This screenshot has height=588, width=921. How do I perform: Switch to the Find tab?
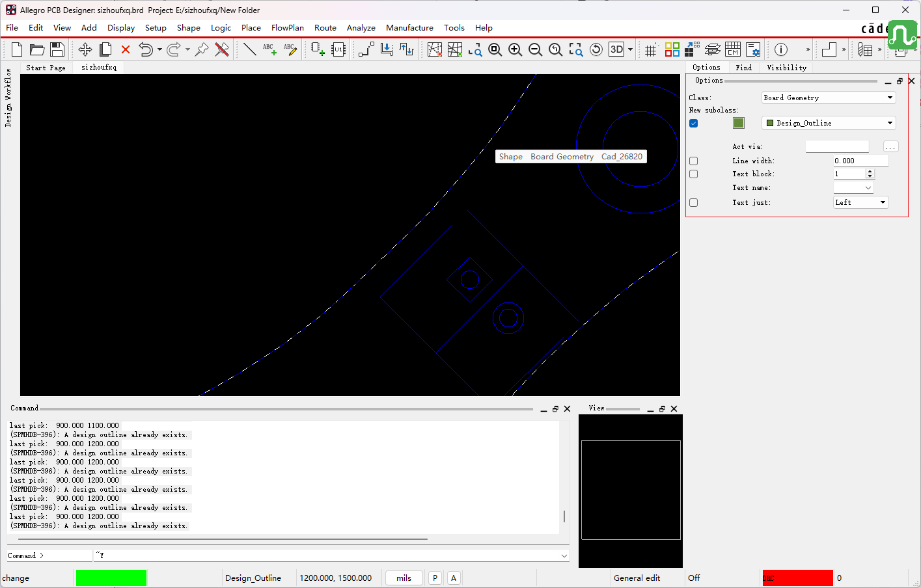pos(743,67)
